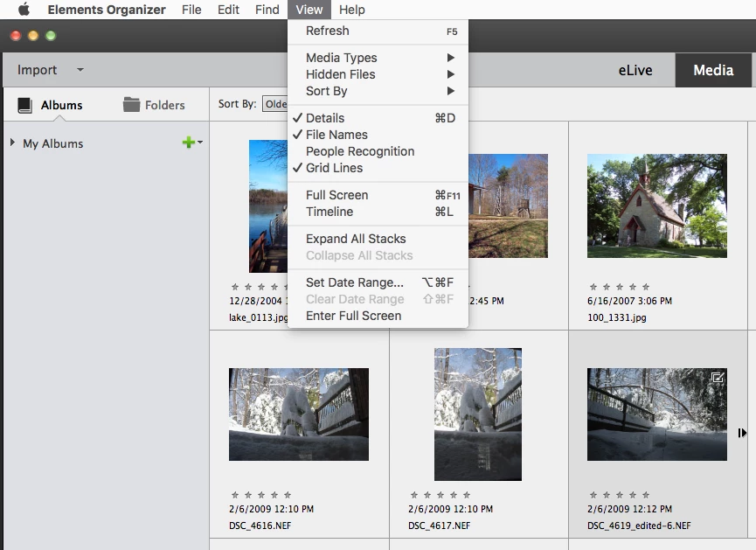The height and width of the screenshot is (550, 756).
Task: Switch to the Media tab
Action: click(713, 71)
